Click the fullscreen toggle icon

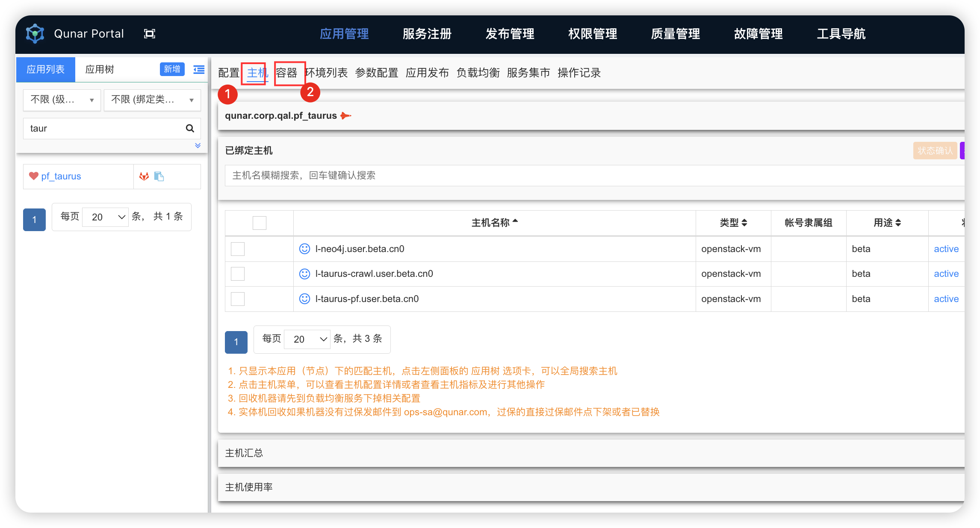tap(149, 34)
